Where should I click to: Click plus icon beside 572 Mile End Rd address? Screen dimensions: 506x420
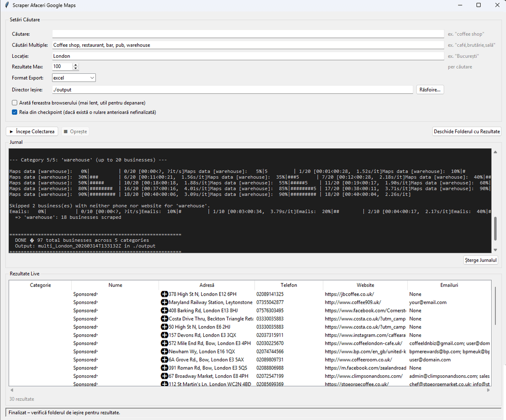[164, 343]
